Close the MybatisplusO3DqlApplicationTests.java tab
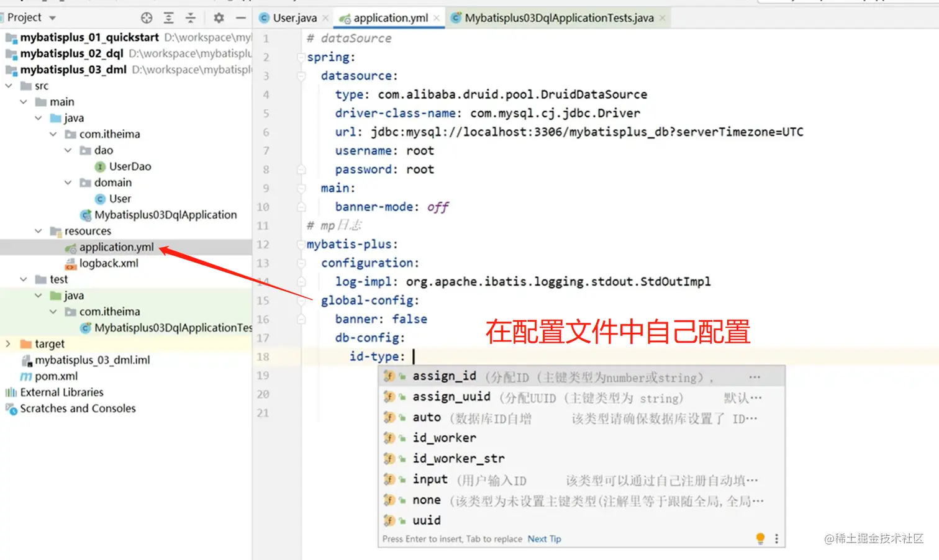The height and width of the screenshot is (560, 939). 663,18
